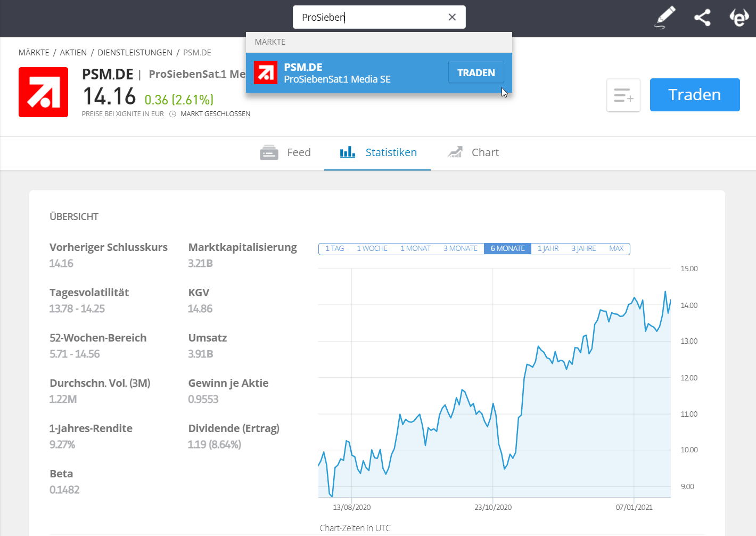The width and height of the screenshot is (756, 536).
Task: Open the DIENSTLEISTUNGEN breadcrumb link
Action: click(135, 52)
